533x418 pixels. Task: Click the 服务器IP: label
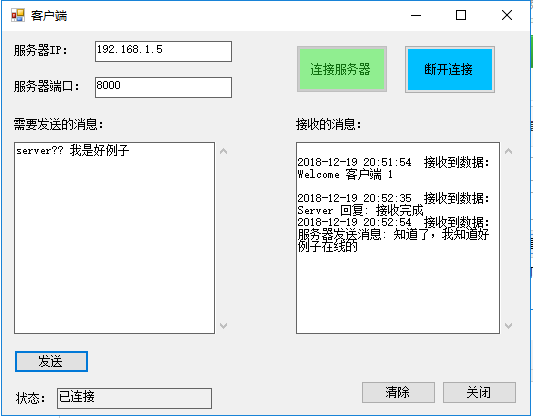(x=40, y=50)
